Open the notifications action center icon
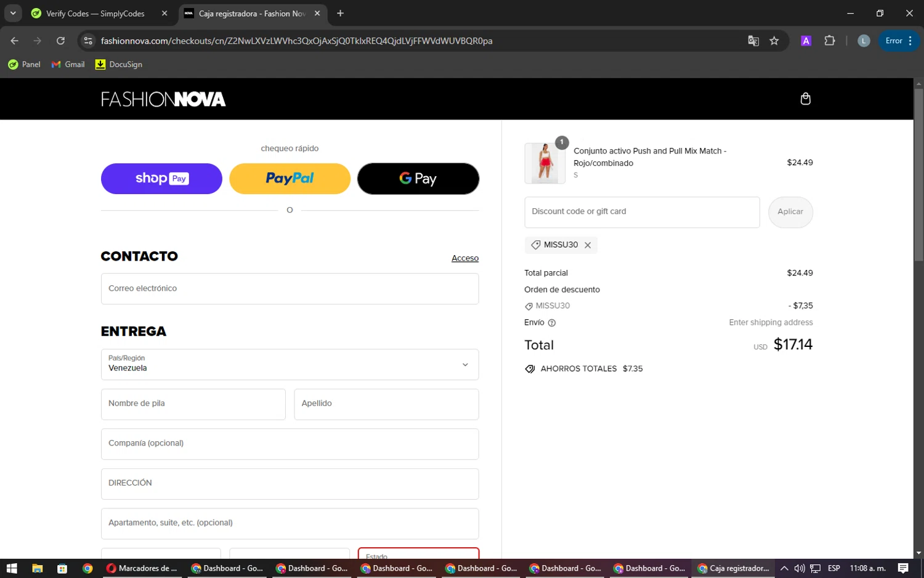 point(903,568)
